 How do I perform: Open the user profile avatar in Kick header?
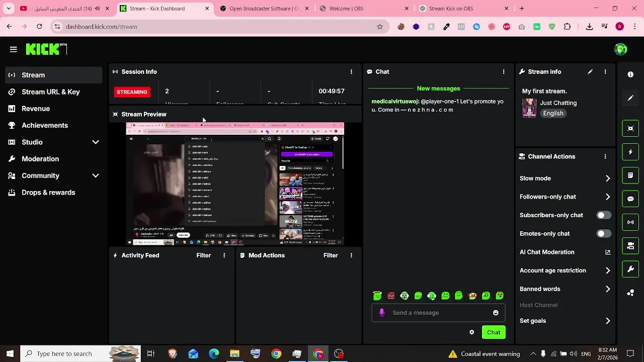(620, 49)
